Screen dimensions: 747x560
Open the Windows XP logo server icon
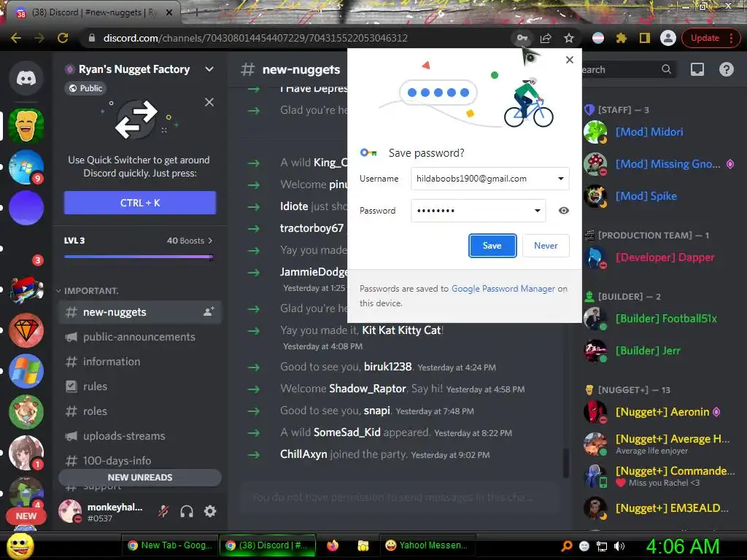26,371
